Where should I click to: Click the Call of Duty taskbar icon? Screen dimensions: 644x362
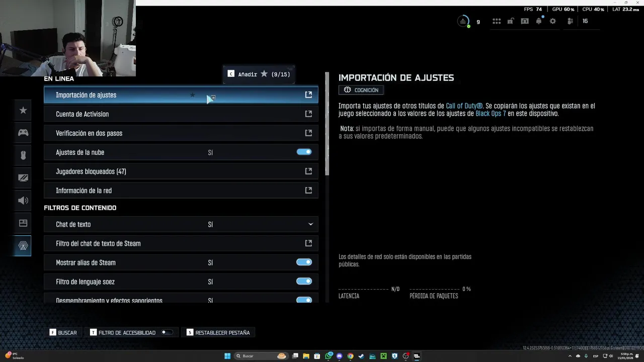tap(417, 356)
